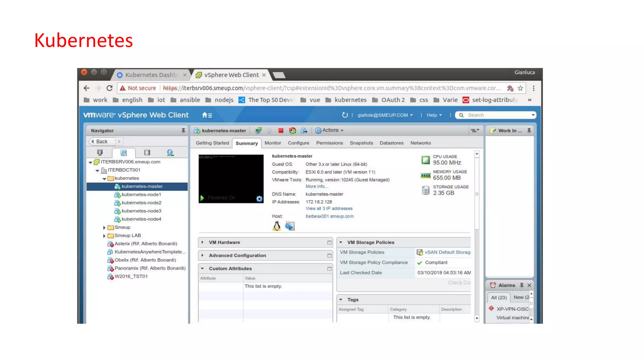Select the Networking view navigator icon
Viewport: 644px width, 362px height.
pos(170,153)
